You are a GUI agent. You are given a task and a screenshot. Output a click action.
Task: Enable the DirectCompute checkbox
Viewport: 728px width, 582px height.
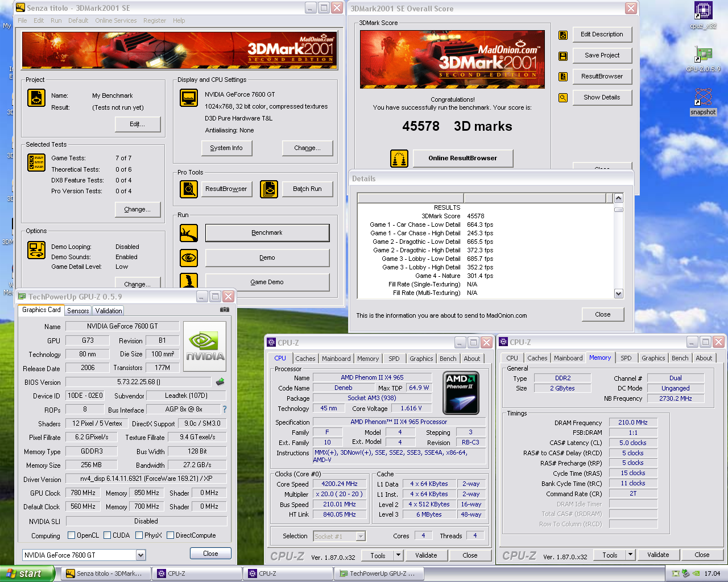click(x=170, y=535)
